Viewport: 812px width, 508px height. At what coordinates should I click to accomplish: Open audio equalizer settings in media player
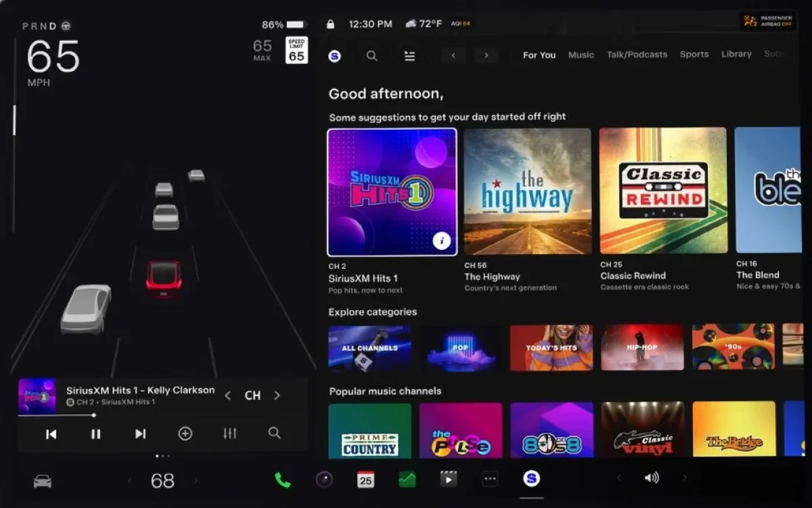point(230,433)
